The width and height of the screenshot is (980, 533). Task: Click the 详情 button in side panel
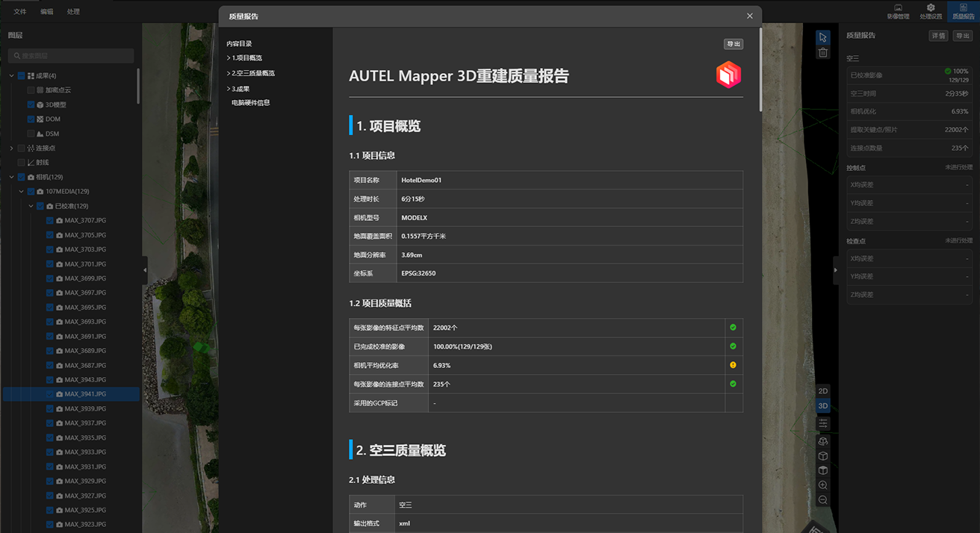[x=938, y=36]
